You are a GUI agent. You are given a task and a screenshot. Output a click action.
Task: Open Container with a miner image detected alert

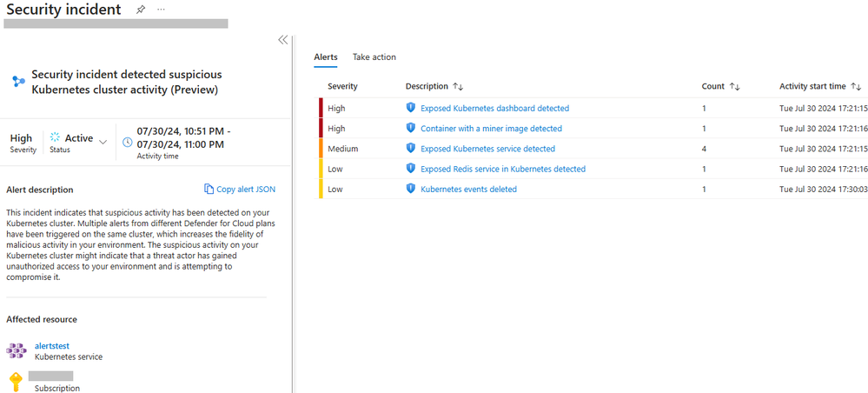coord(491,129)
